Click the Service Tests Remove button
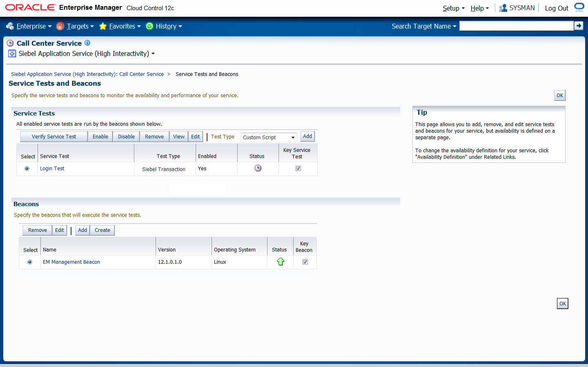Image resolution: width=588 pixels, height=367 pixels. point(154,137)
